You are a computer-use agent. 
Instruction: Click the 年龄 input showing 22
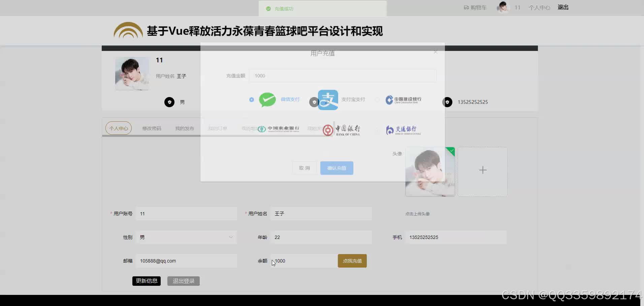321,237
